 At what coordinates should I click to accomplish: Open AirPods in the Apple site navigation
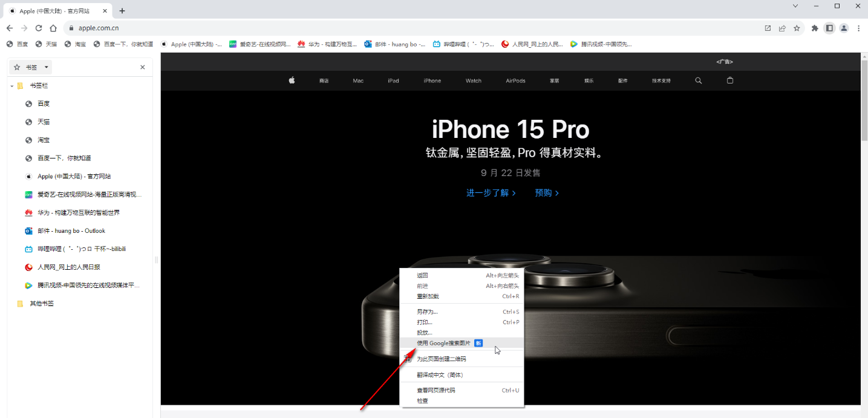pos(515,81)
